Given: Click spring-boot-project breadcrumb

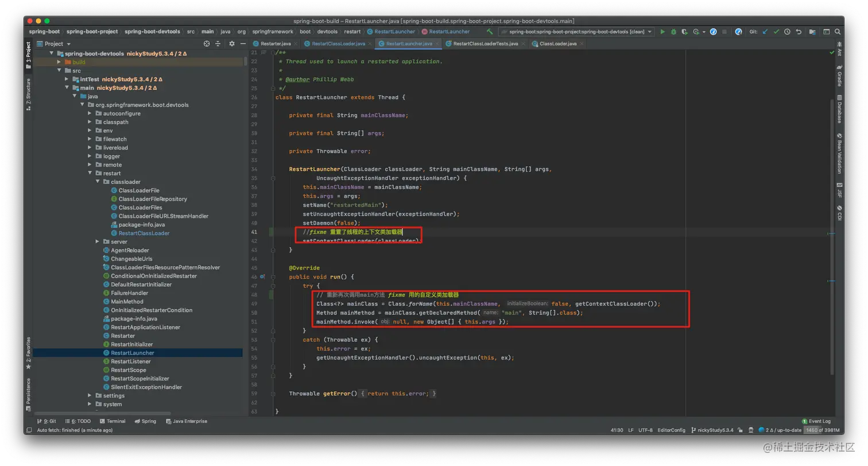Looking at the screenshot, I should pos(92,32).
